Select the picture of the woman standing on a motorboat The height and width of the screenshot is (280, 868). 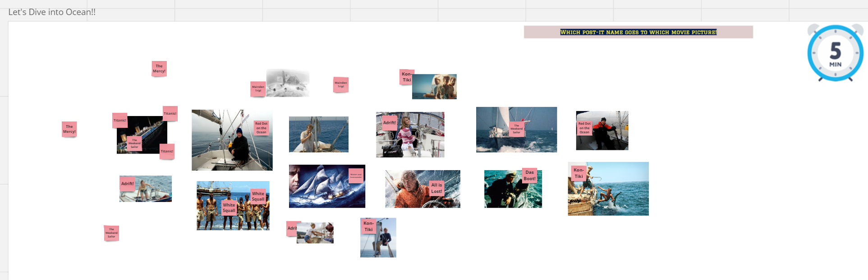point(146,189)
